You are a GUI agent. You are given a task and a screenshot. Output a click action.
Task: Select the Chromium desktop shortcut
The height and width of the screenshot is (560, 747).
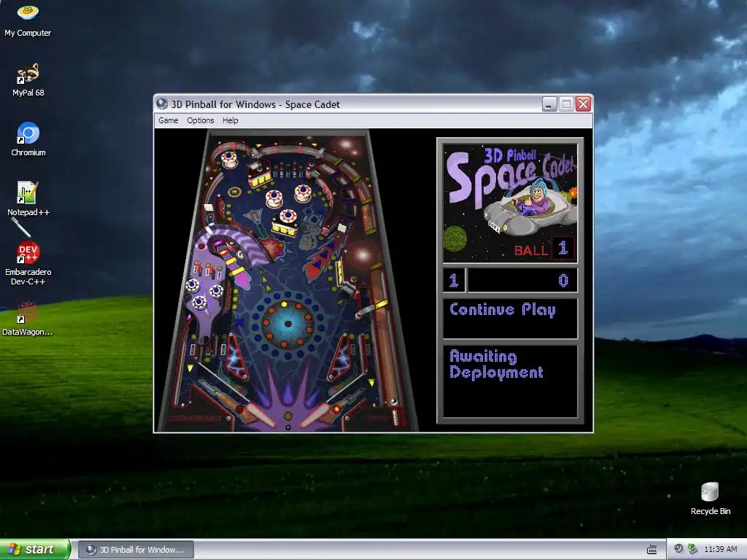(28, 139)
